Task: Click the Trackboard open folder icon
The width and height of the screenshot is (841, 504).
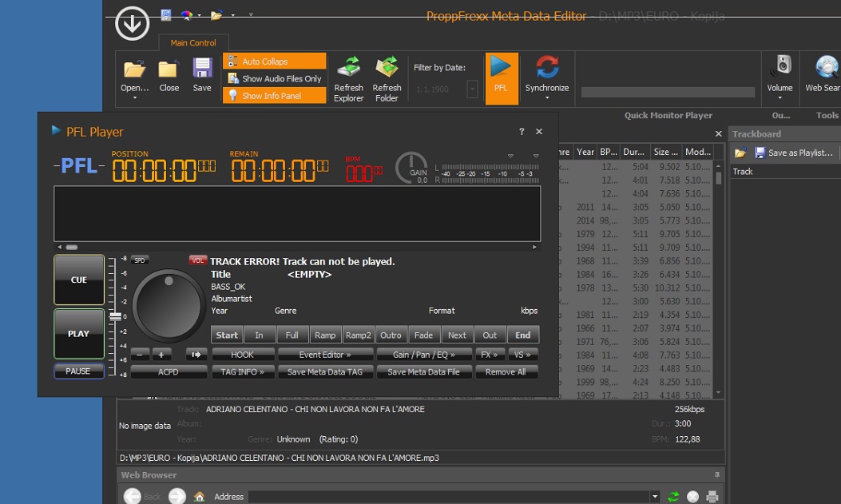Action: pos(740,153)
